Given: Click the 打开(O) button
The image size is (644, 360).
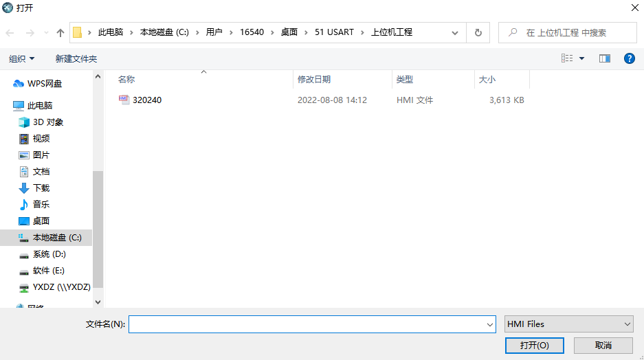Looking at the screenshot, I should coord(534,345).
